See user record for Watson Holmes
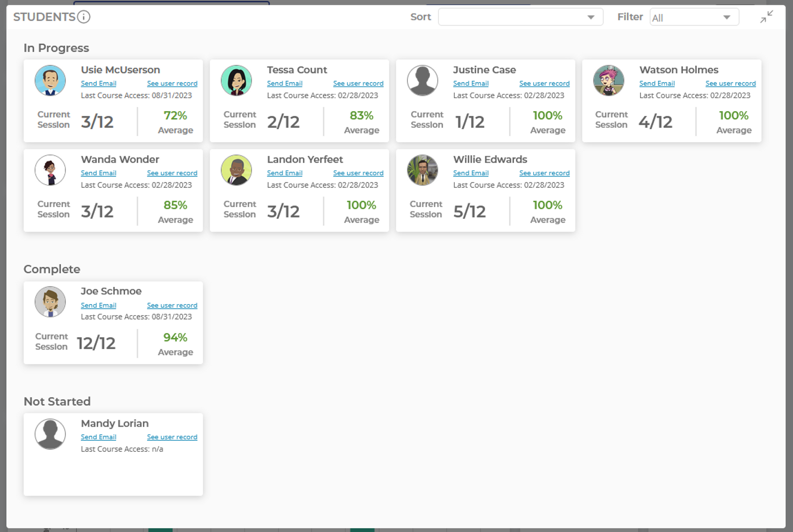The height and width of the screenshot is (532, 793). (x=731, y=83)
